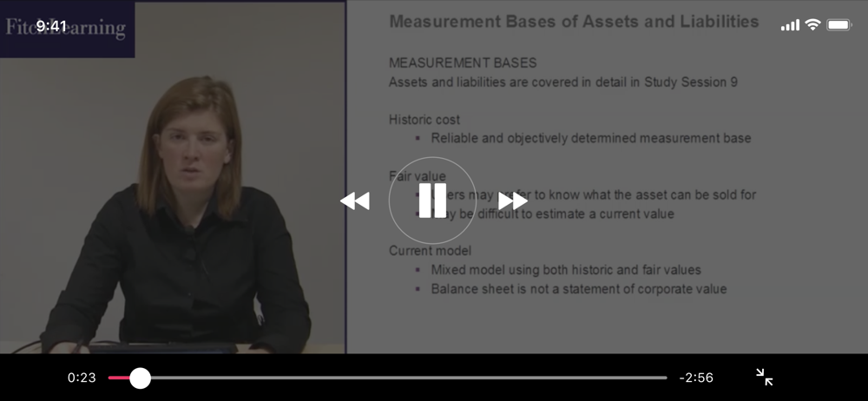Click the white scrubber knob on the timeline
Image resolution: width=868 pixels, height=401 pixels.
point(140,378)
